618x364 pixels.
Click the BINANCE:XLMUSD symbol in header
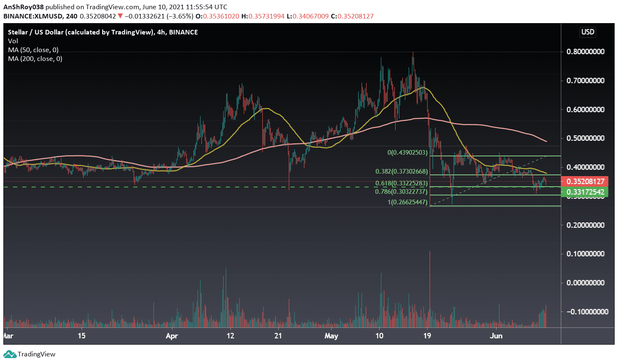coord(34,16)
